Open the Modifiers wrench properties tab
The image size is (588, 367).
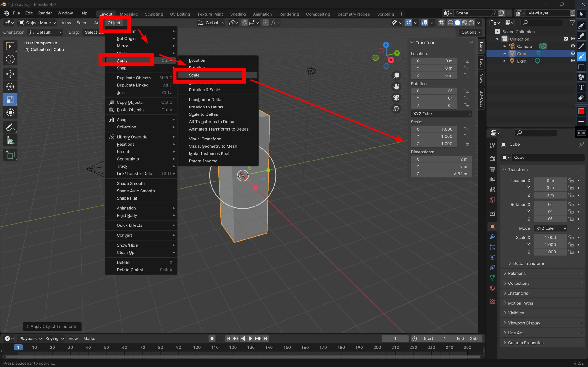[x=492, y=237]
